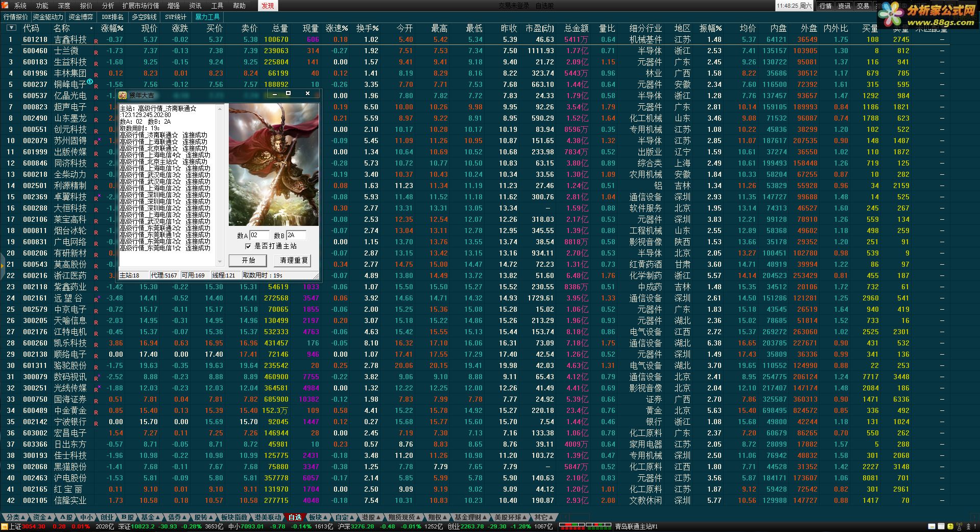Open the 帮助 menu
Screen dimensions: 980x532
(x=239, y=6)
